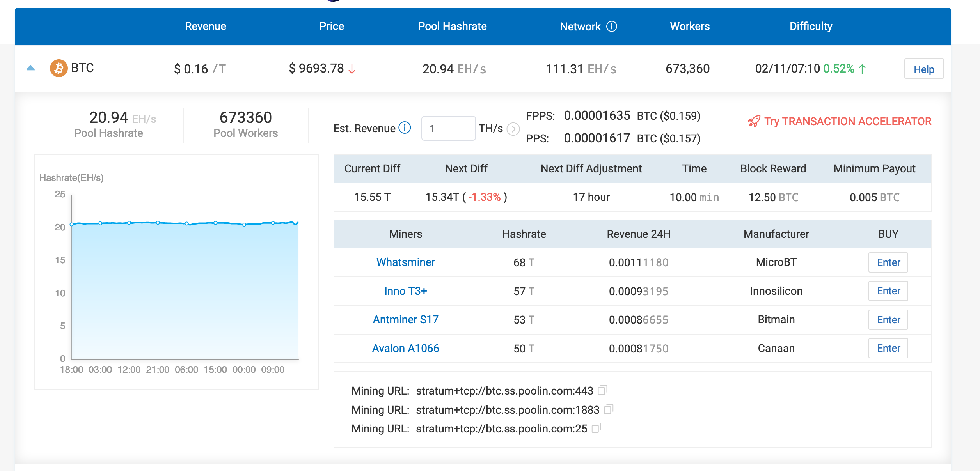Open the Antminer S17 miner link
980x471 pixels.
point(405,319)
